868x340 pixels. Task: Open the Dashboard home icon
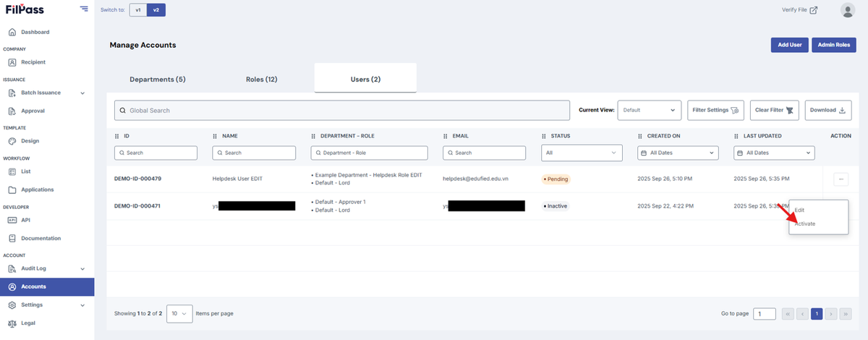coord(12,32)
